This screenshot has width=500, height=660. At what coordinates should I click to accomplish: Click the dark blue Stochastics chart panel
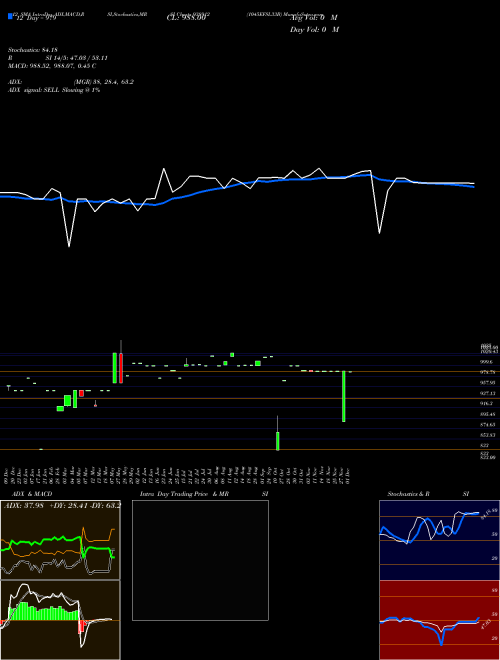[x=439, y=540]
